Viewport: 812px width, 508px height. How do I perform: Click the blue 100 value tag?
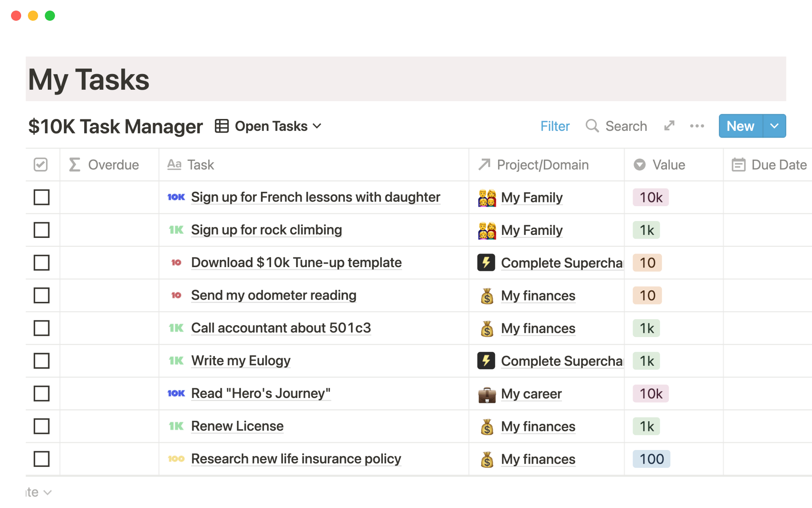[651, 459]
